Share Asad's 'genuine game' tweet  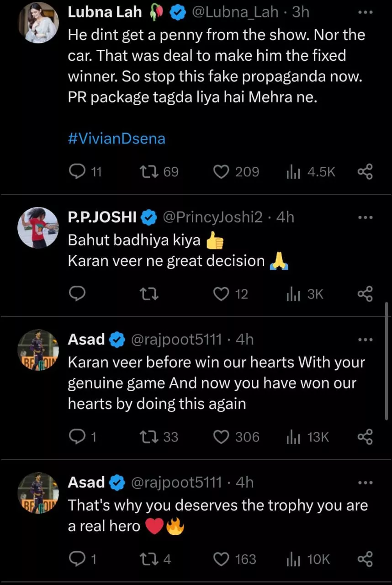(365, 437)
